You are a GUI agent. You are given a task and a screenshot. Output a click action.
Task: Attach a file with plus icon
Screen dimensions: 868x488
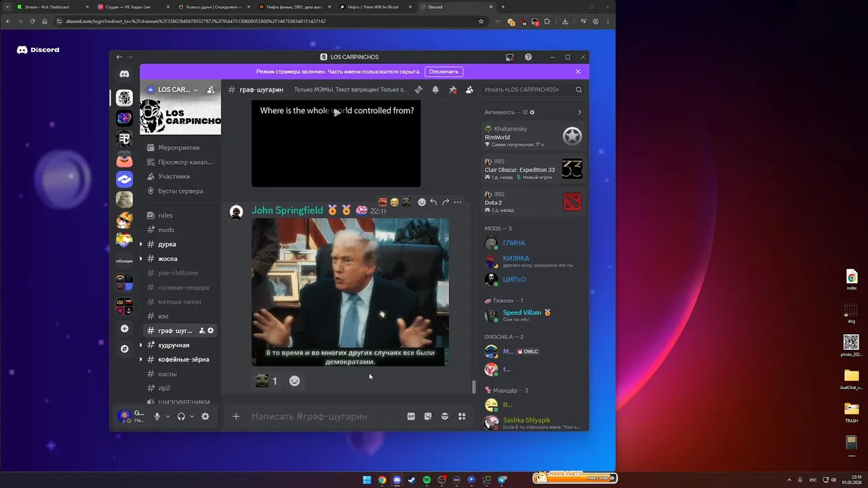[x=236, y=416]
